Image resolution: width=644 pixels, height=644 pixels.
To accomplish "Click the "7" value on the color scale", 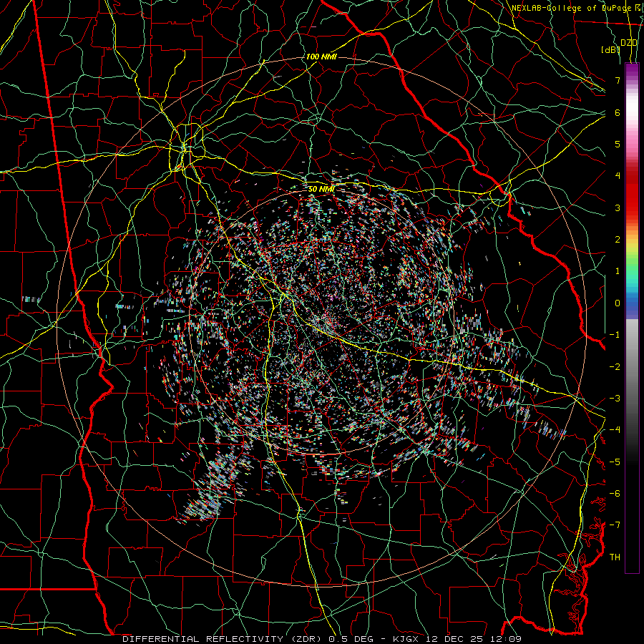I will coord(618,80).
